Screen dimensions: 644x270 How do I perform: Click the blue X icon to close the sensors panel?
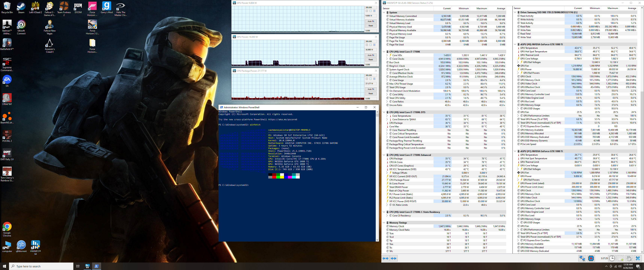pyautogui.click(x=638, y=258)
